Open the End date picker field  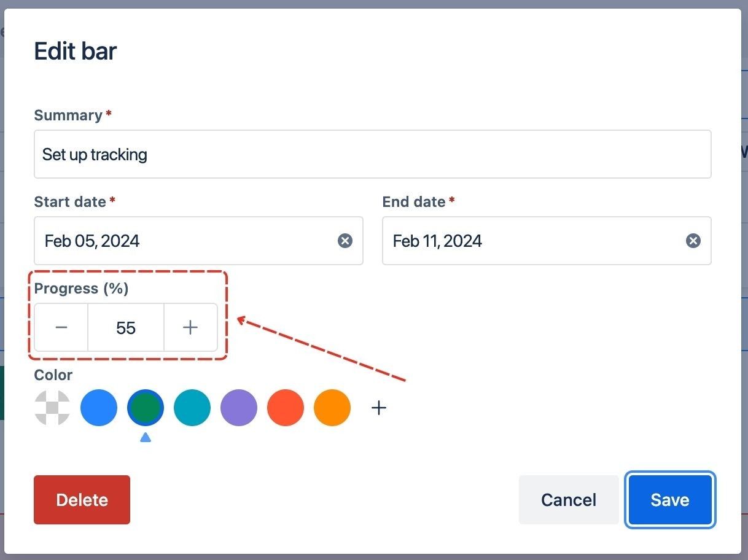point(528,241)
